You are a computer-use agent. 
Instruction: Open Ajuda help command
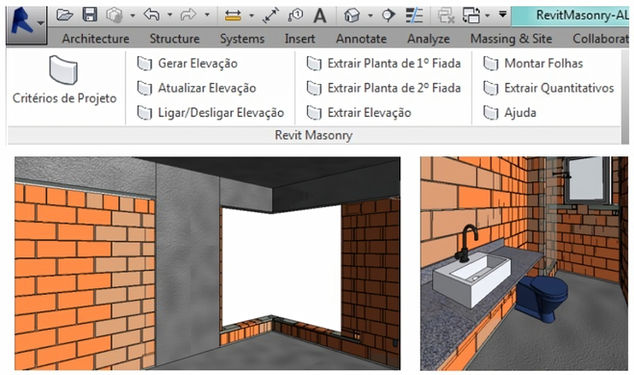tap(510, 113)
